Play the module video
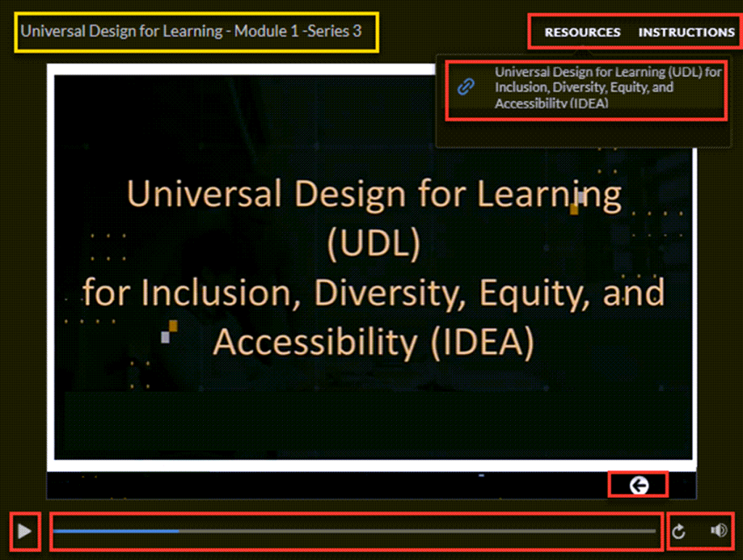The image size is (743, 560). tap(24, 531)
